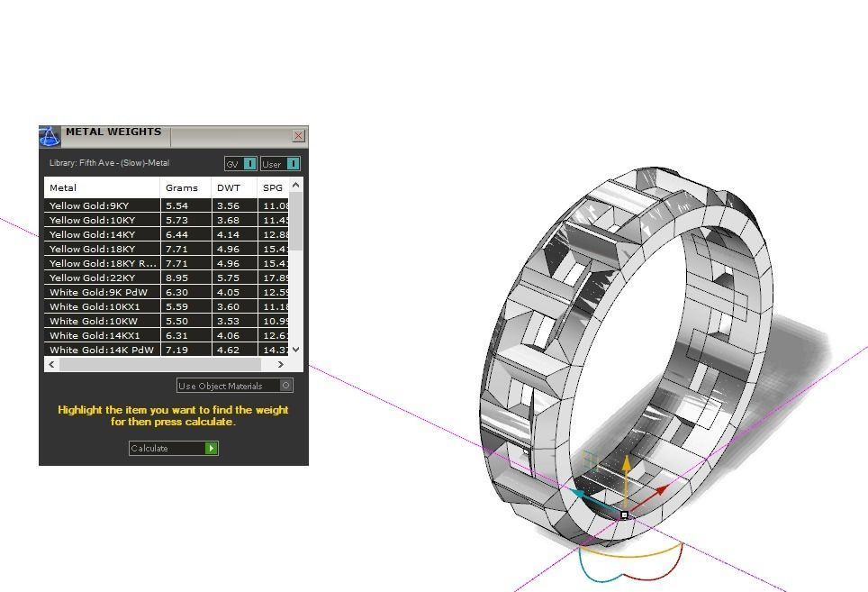Image resolution: width=868 pixels, height=592 pixels.
Task: Select the White Gold:9K PdW row
Action: (x=166, y=292)
